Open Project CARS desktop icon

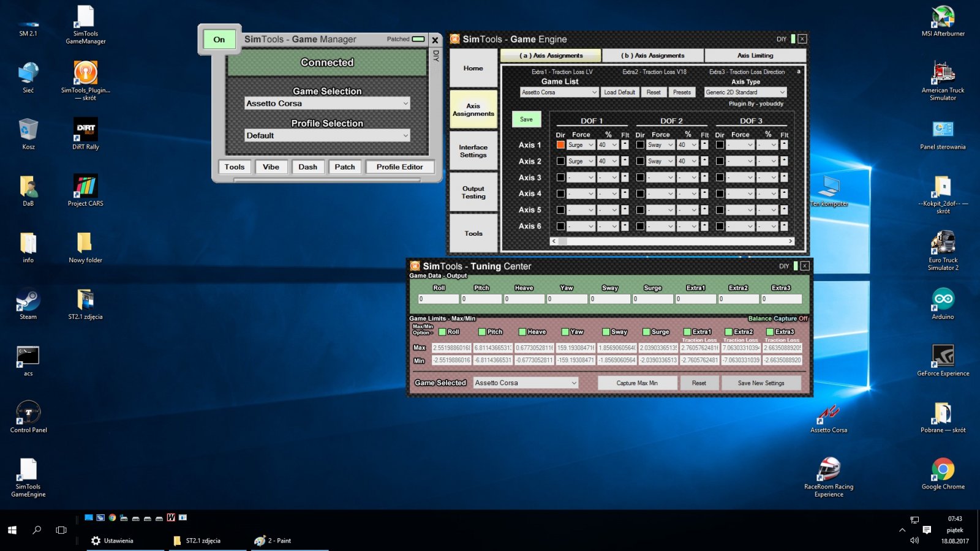coord(85,190)
